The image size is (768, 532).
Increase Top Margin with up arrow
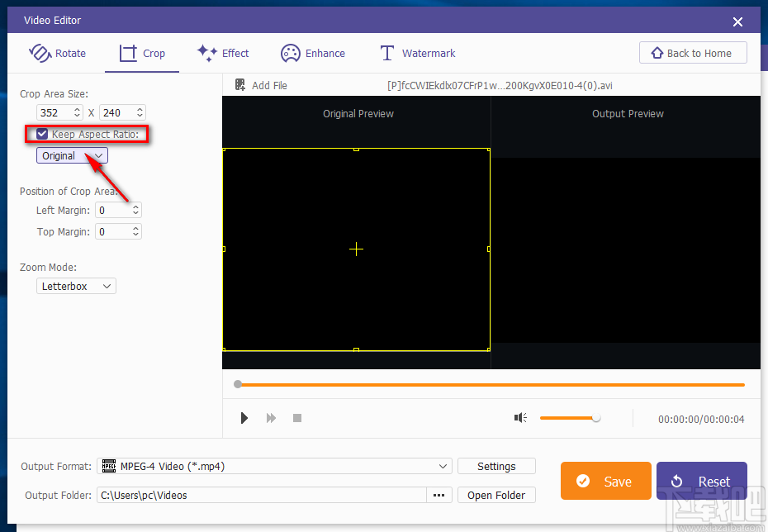coord(135,228)
